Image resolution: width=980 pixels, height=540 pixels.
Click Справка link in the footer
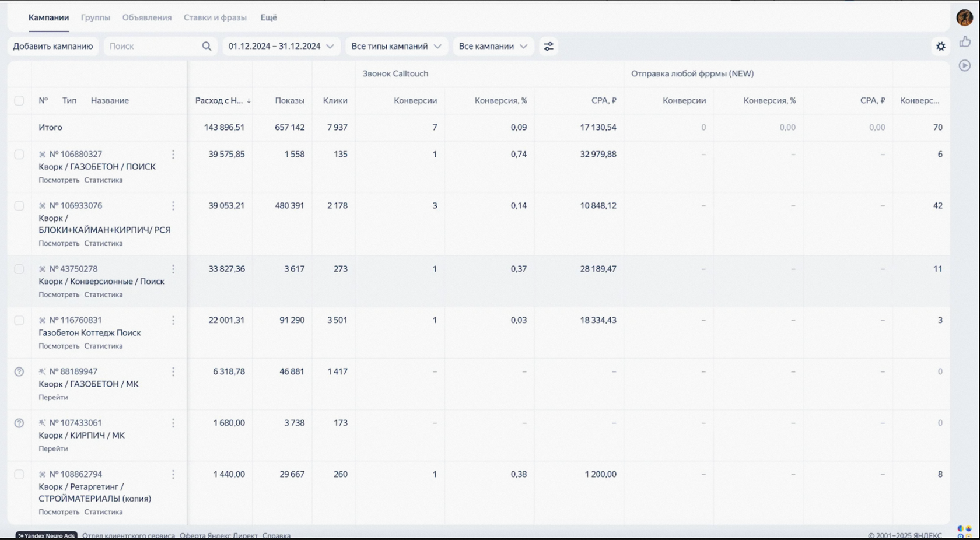point(276,535)
